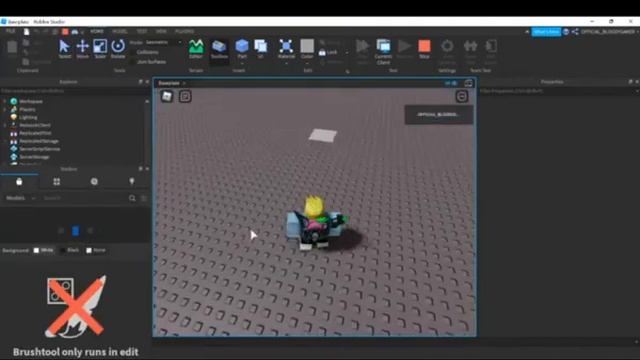Activate the Move tool

click(x=82, y=49)
